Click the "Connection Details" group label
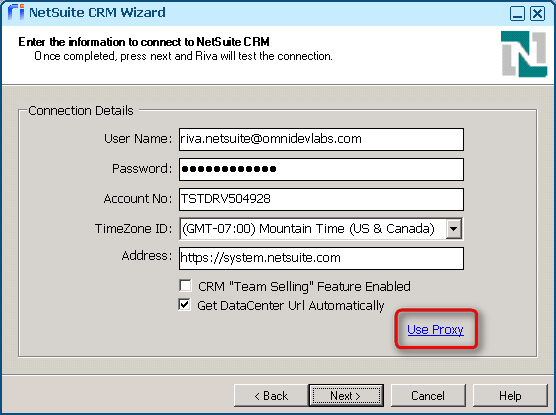The image size is (556, 415). 81,111
